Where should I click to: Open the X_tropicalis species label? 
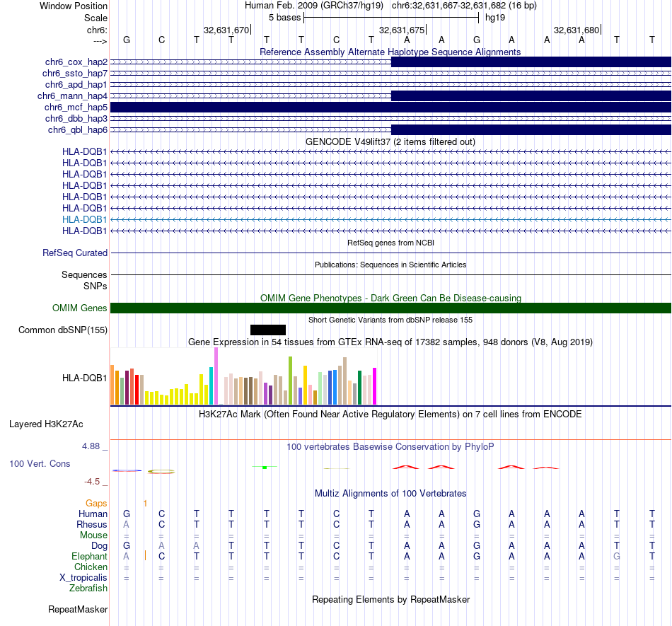[83, 578]
